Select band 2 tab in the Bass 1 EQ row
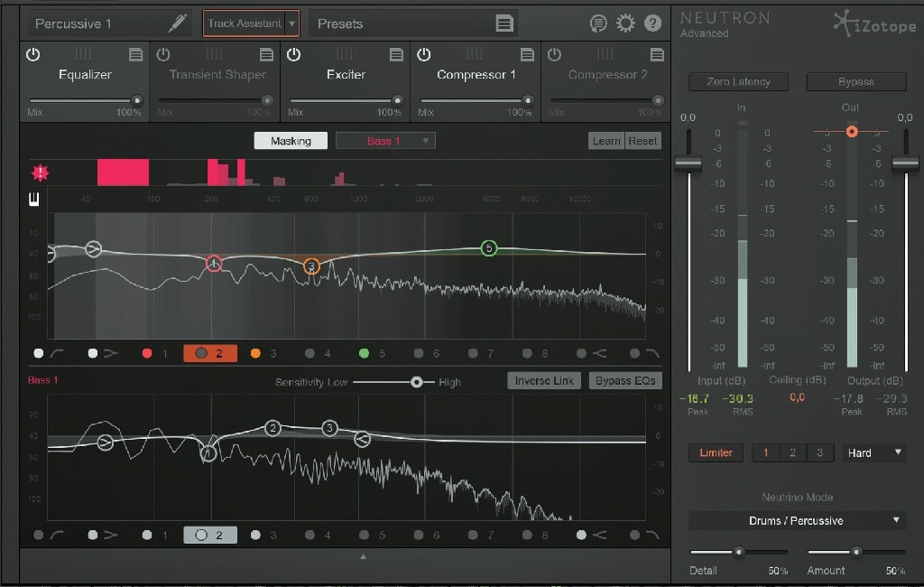The height and width of the screenshot is (587, 924). coord(210,536)
